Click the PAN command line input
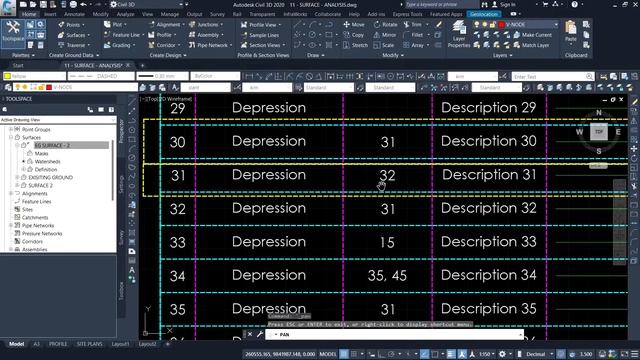Viewport: 640px width, 360px height. [394, 335]
